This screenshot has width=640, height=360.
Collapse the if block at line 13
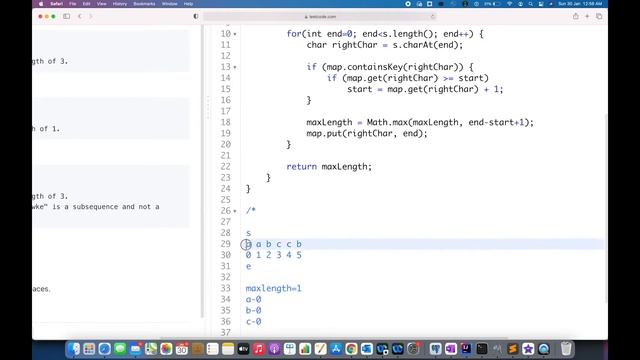point(235,67)
